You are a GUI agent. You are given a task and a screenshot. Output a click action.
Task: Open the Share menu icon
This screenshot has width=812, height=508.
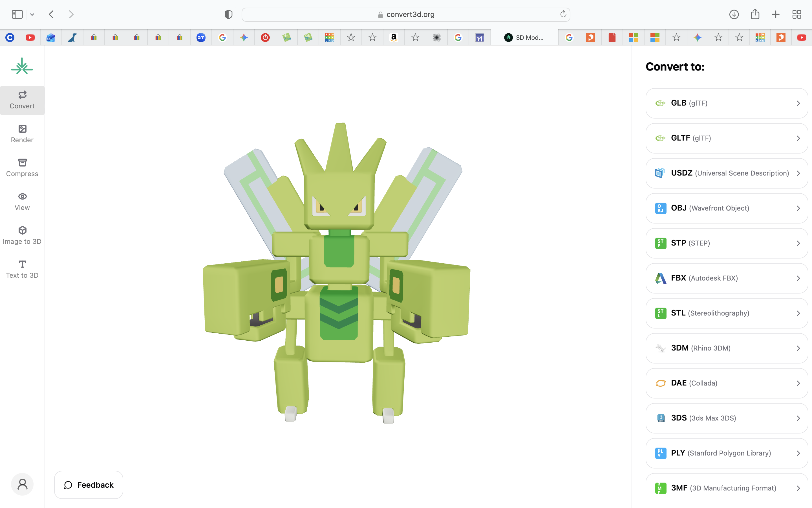coord(755,14)
